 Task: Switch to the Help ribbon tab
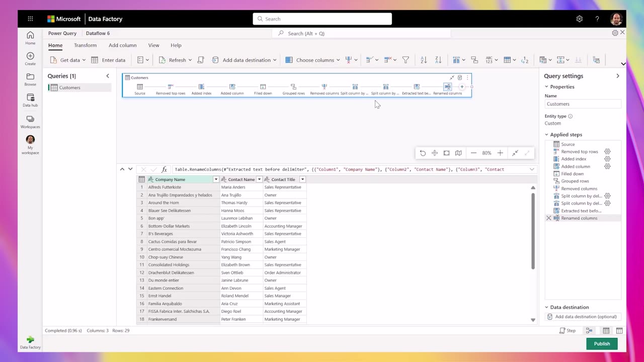176,45
